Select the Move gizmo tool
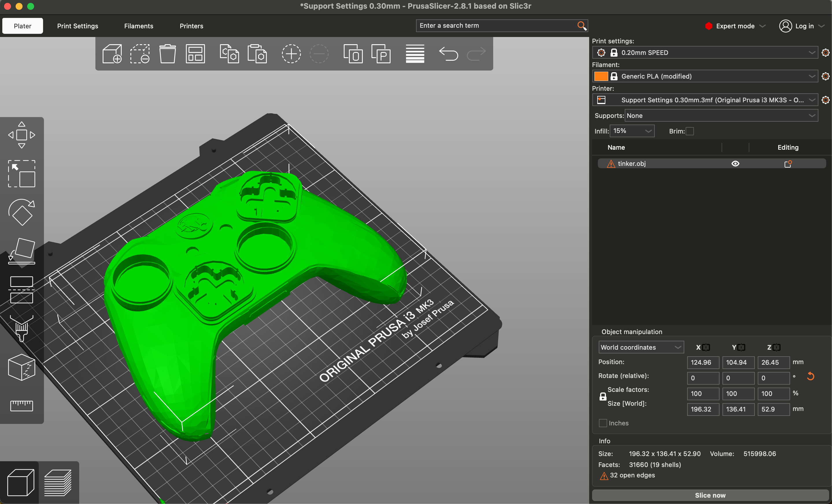The width and height of the screenshot is (832, 504). 22,135
